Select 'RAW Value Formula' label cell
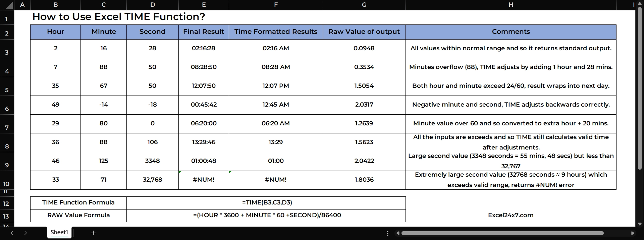 (x=78, y=216)
